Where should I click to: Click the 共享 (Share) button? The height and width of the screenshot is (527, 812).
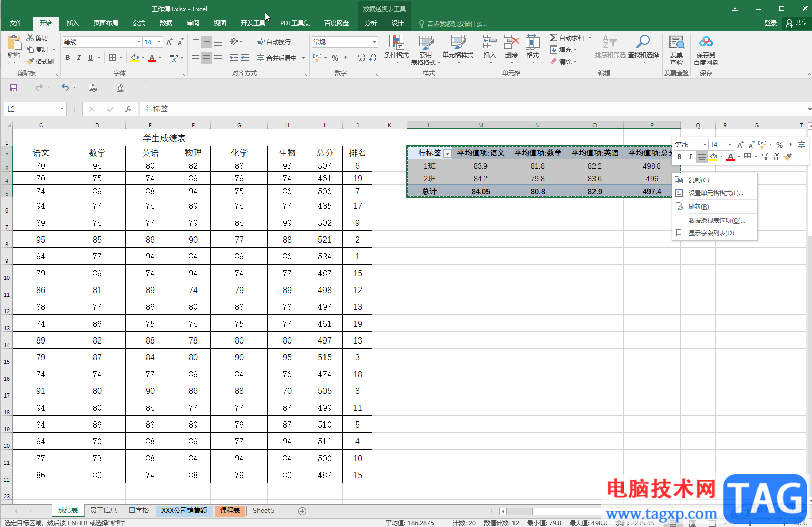coord(797,23)
